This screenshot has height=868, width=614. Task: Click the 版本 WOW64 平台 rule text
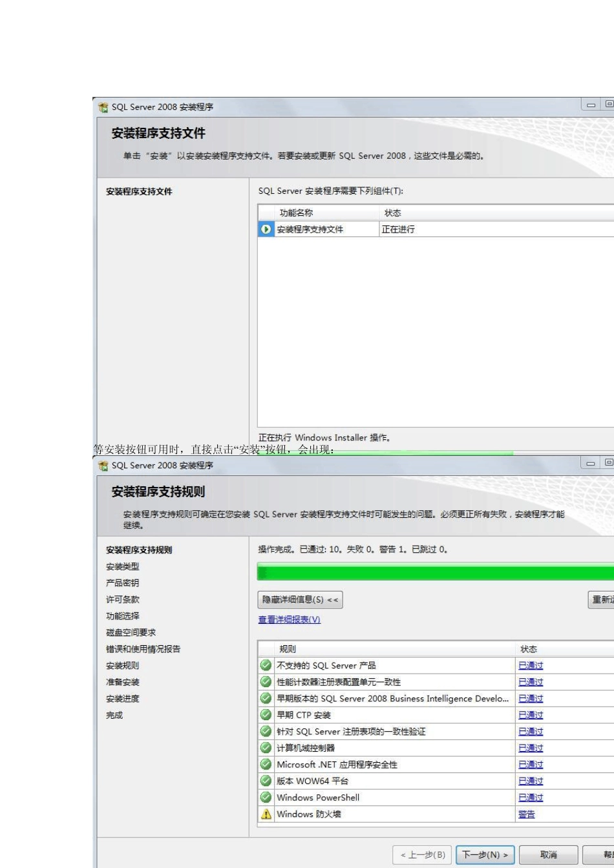coord(313,781)
